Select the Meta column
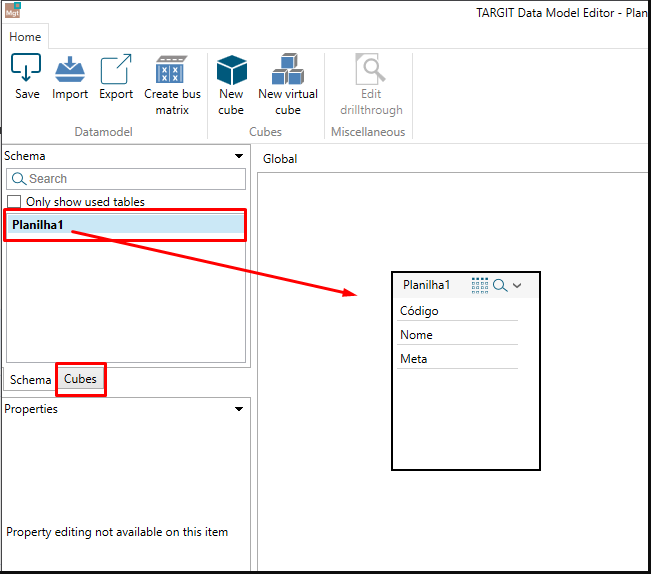 tap(457, 359)
